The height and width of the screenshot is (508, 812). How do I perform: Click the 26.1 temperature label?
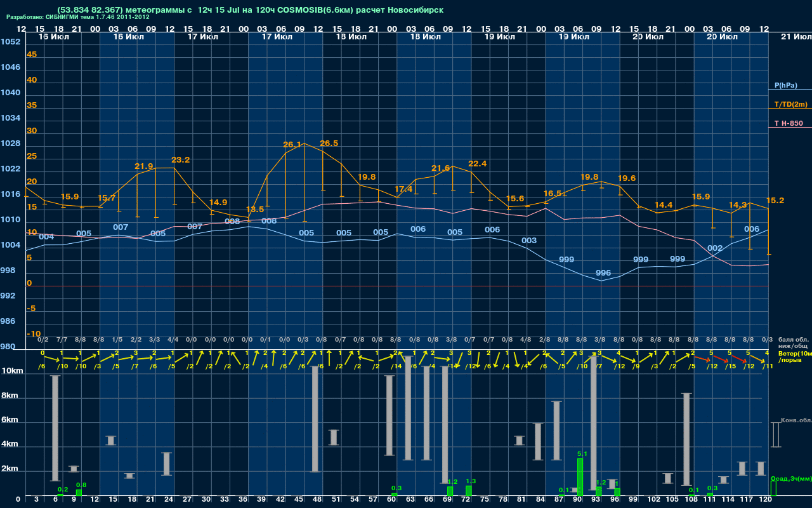coord(292,145)
